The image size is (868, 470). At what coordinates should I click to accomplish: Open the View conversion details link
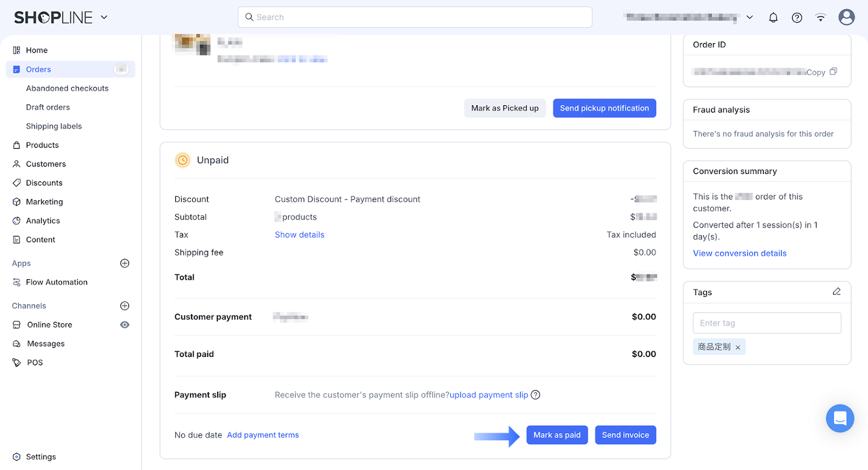pyautogui.click(x=739, y=253)
